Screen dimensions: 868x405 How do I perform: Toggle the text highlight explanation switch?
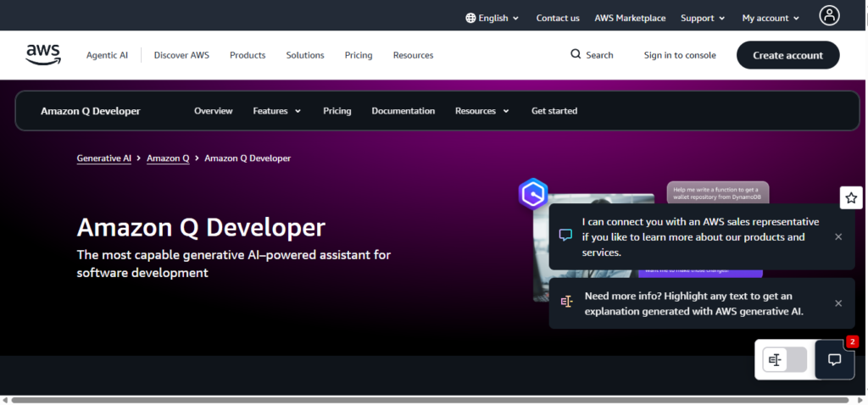click(x=784, y=359)
